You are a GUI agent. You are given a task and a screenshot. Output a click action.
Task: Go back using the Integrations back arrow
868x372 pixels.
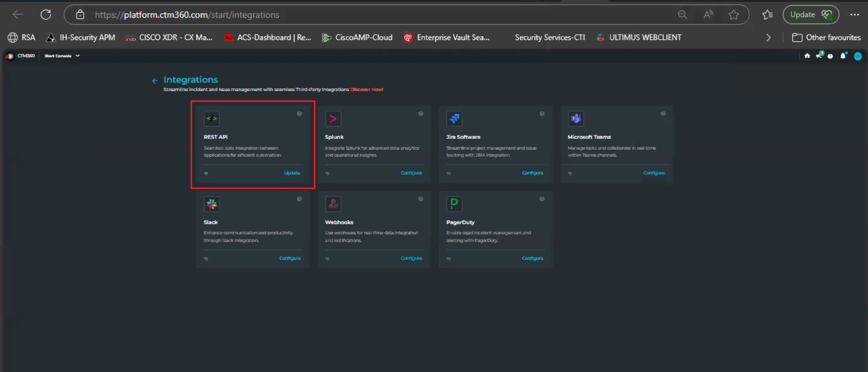155,81
